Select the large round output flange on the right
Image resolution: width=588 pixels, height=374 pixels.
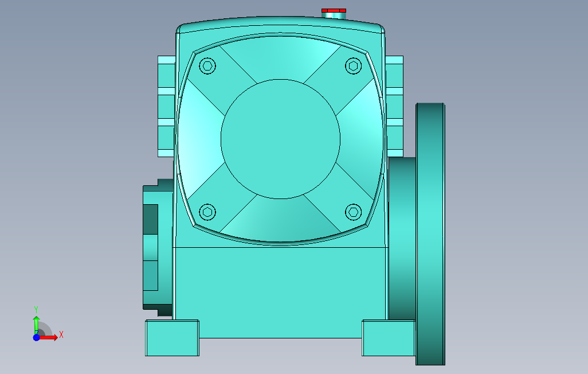click(x=430, y=233)
